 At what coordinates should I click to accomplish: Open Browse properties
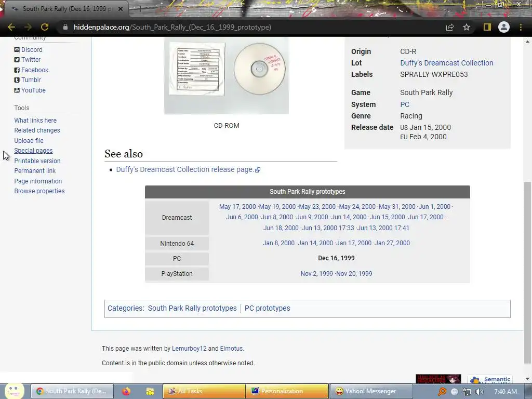39,191
